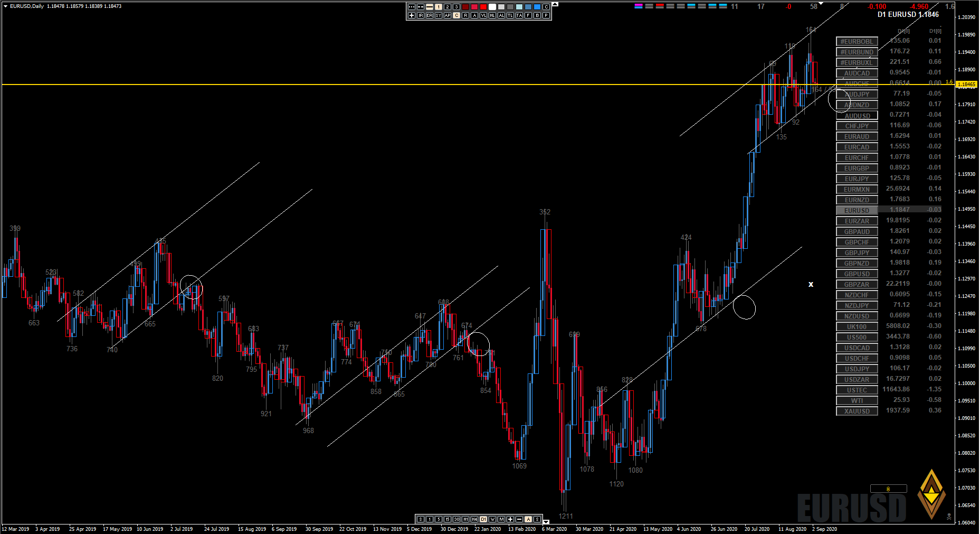Open the GBPUSD symbol chart

857,274
